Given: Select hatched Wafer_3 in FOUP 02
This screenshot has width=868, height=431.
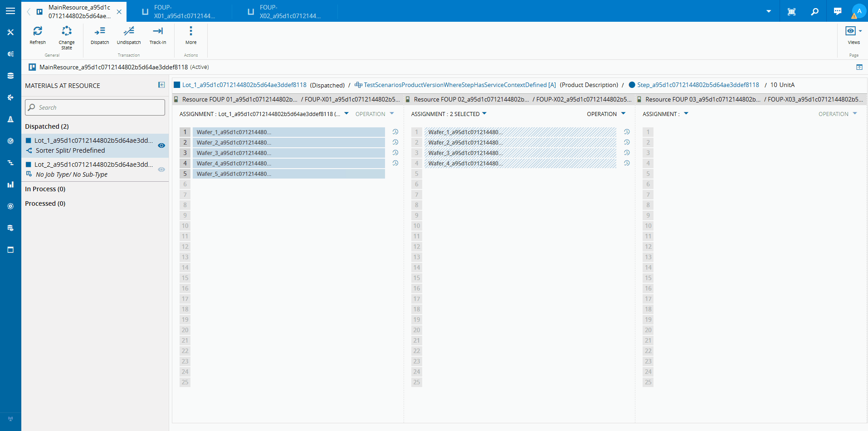Looking at the screenshot, I should tap(520, 153).
